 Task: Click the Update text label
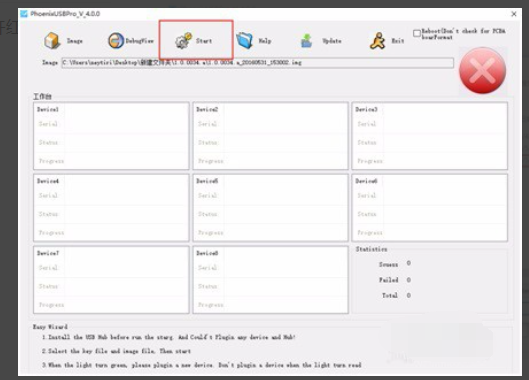(332, 41)
